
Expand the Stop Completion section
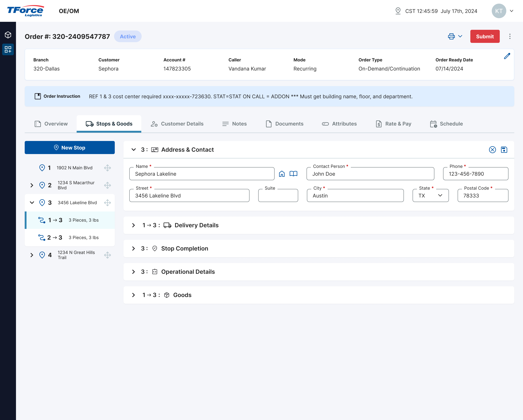[x=133, y=249]
